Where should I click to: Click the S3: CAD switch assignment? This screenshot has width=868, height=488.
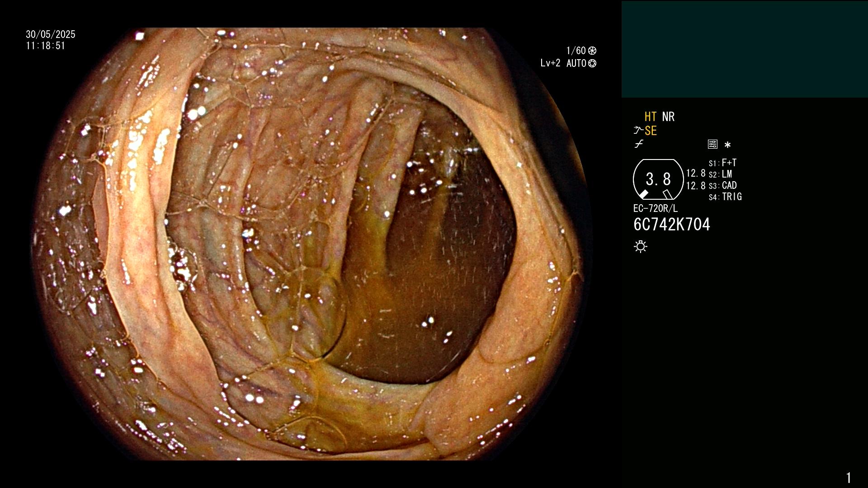pos(722,185)
